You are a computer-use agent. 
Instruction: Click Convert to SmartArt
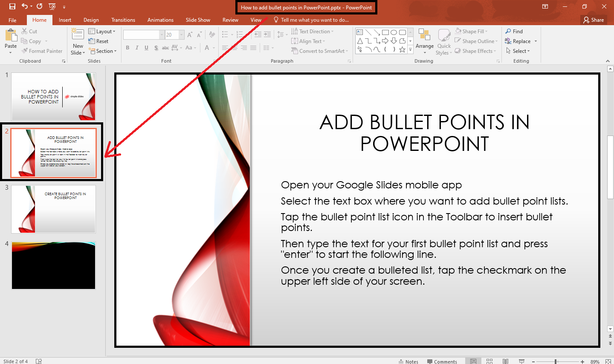coord(319,51)
